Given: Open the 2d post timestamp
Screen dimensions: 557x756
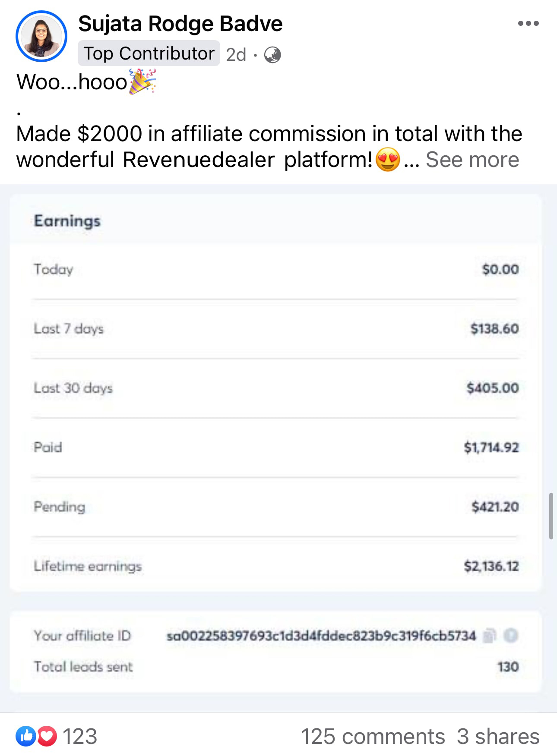Looking at the screenshot, I should coord(236,55).
